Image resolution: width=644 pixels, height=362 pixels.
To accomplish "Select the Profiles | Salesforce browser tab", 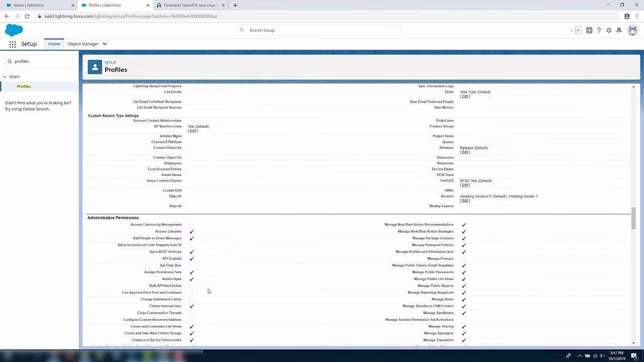I will point(116,5).
